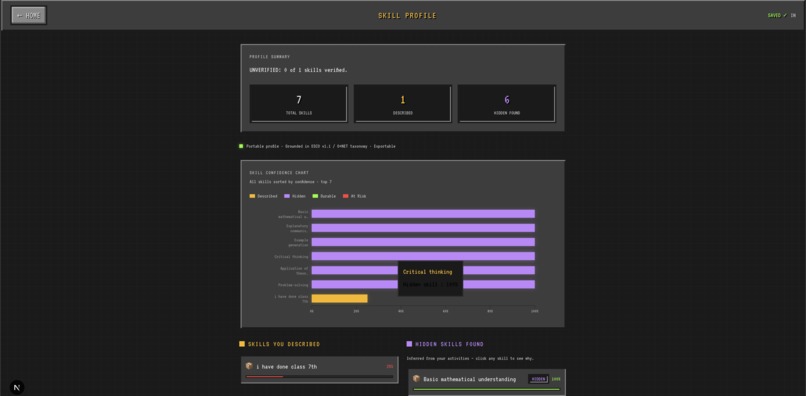Click the Critical thinking tooltip in chart
The width and height of the screenshot is (806, 396).
click(x=431, y=278)
